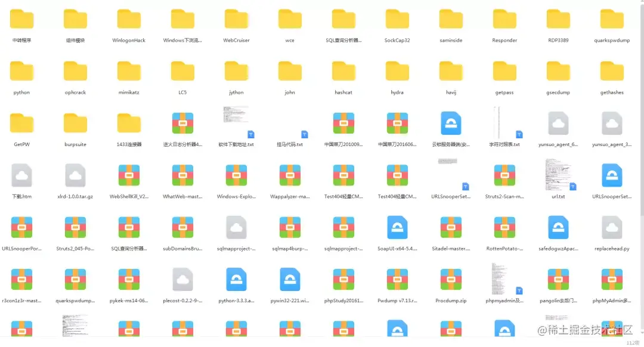Select the 中国菜刀201606... archive

[397, 123]
